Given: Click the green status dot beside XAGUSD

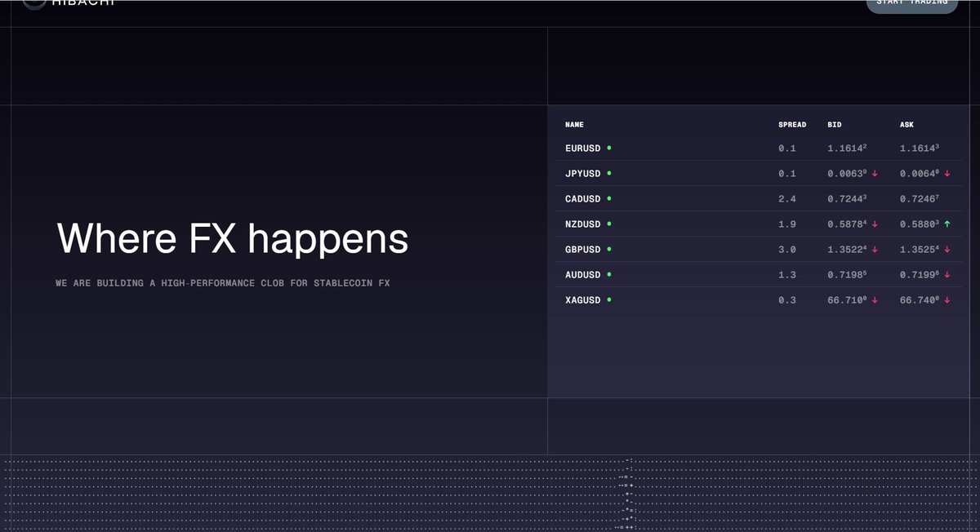Looking at the screenshot, I should 609,299.
